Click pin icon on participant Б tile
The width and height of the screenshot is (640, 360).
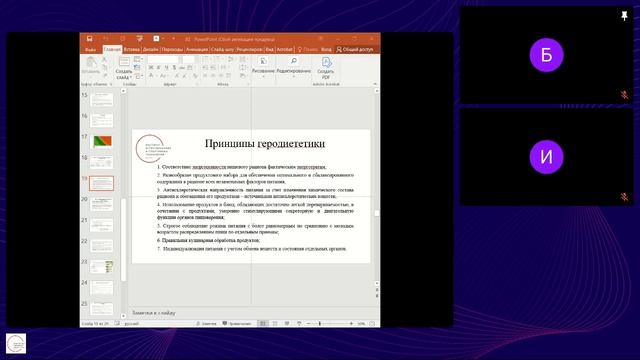[x=624, y=16]
